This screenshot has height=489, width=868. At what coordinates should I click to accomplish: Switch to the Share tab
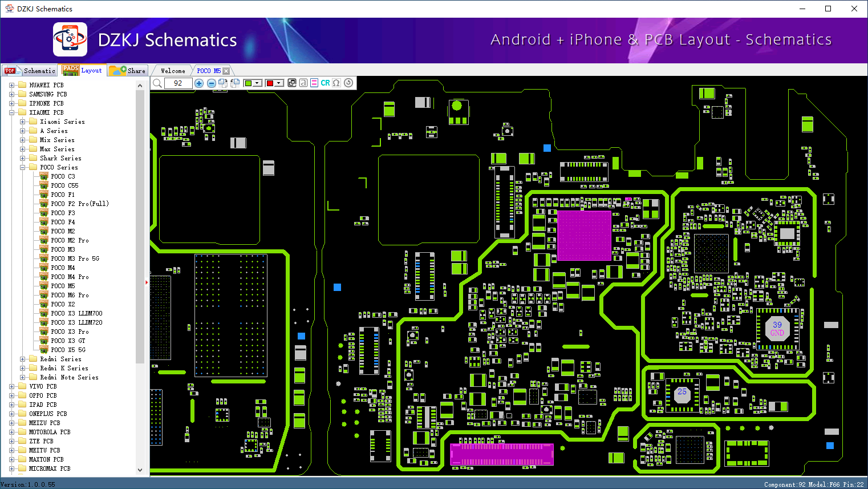tap(128, 71)
